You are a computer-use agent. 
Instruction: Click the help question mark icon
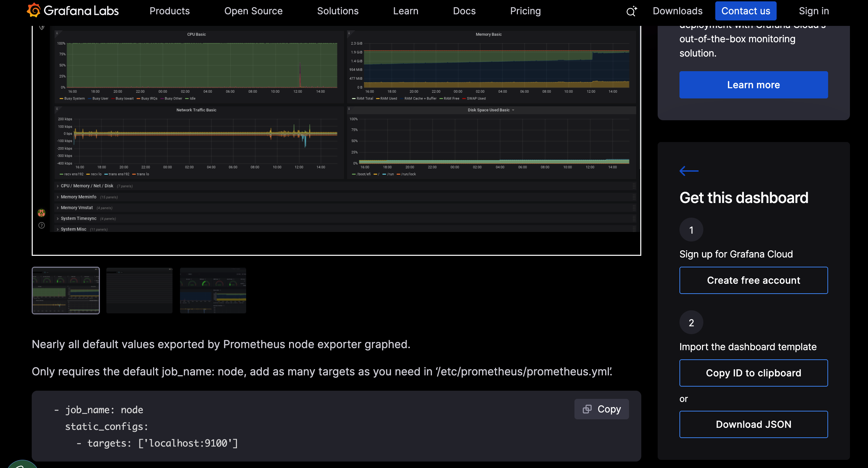point(42,225)
